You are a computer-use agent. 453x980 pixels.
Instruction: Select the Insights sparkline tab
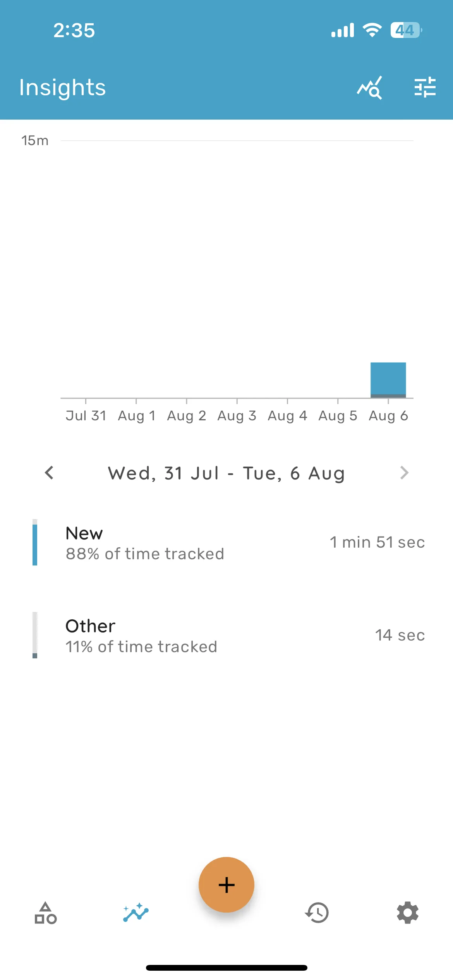pyautogui.click(x=136, y=913)
